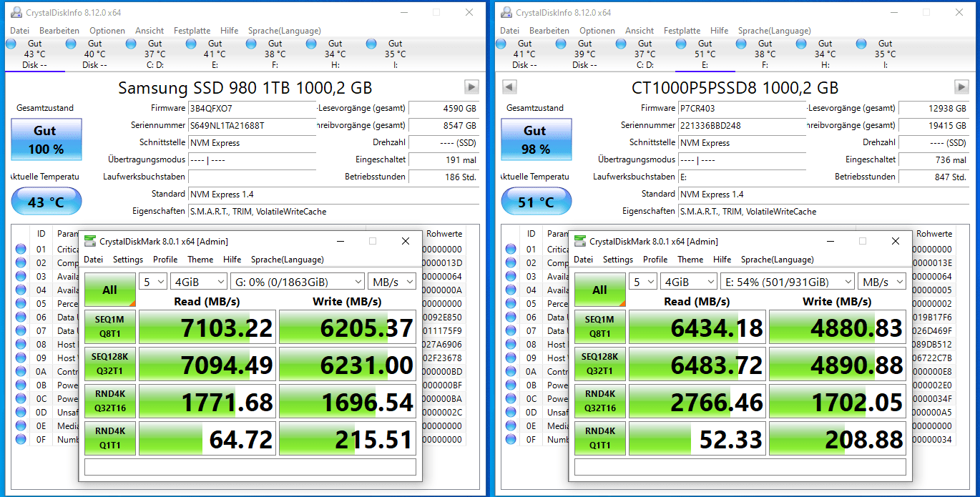This screenshot has width=980, height=497.
Task: Select E: 51 °C drive orb in right window
Action: coord(681,44)
